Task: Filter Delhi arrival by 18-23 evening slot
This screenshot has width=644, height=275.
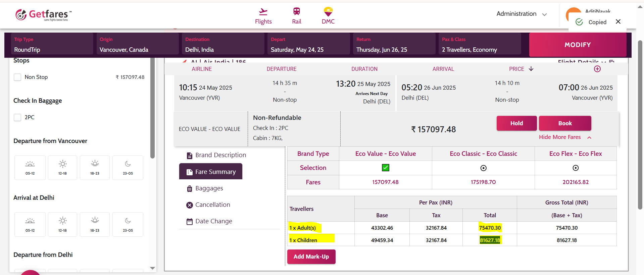Action: point(95,224)
